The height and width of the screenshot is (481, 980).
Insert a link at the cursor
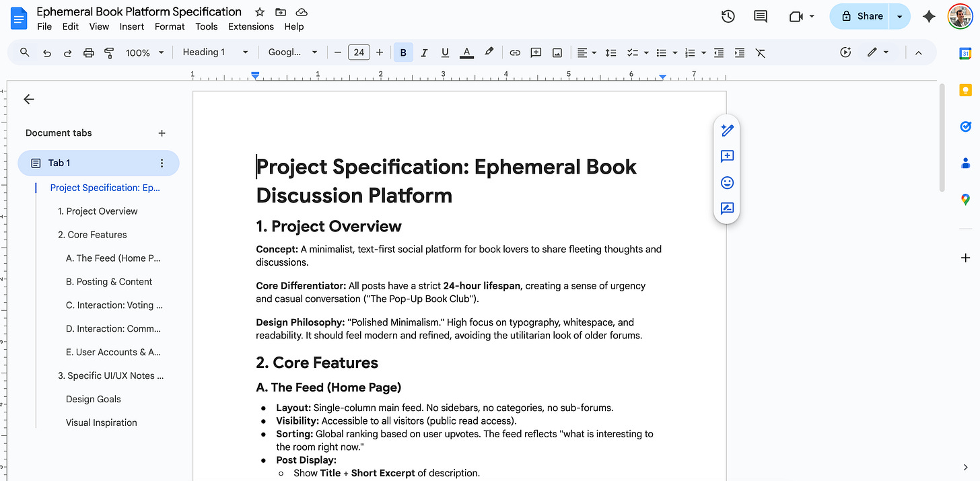pos(515,52)
